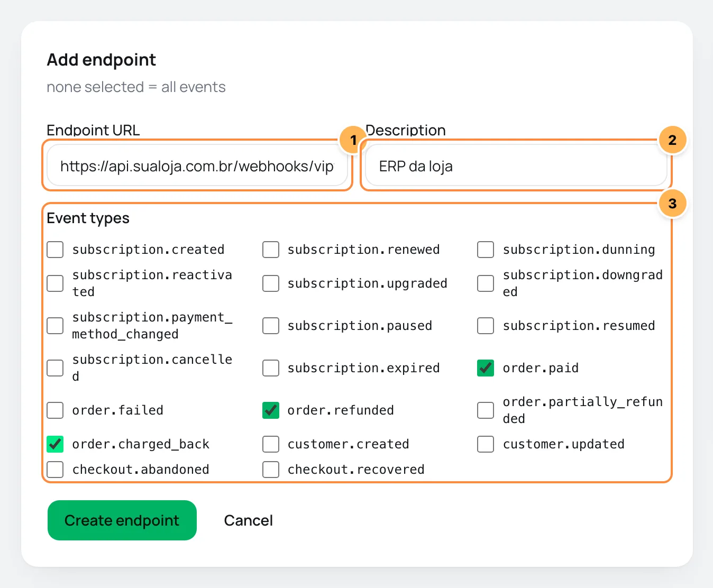This screenshot has height=588, width=713.
Task: Select the checkout.recovered event checkbox
Action: tap(271, 470)
